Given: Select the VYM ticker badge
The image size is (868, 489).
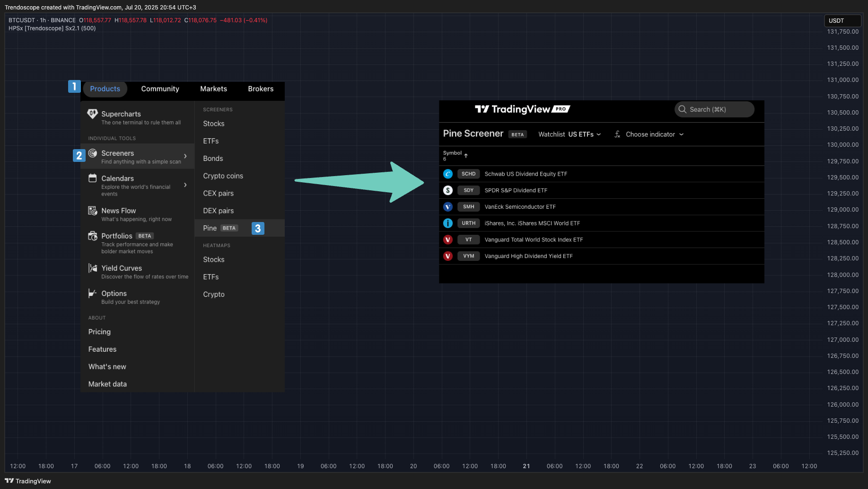Looking at the screenshot, I should click(x=469, y=256).
